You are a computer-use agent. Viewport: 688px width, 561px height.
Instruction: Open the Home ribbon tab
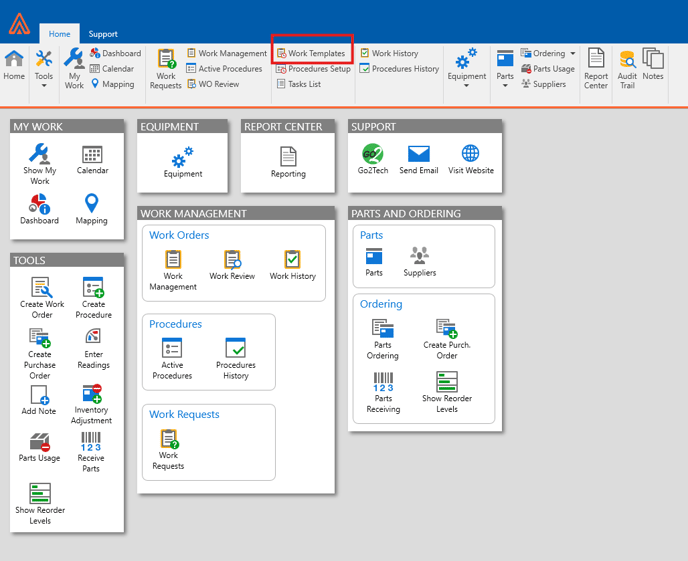click(59, 34)
